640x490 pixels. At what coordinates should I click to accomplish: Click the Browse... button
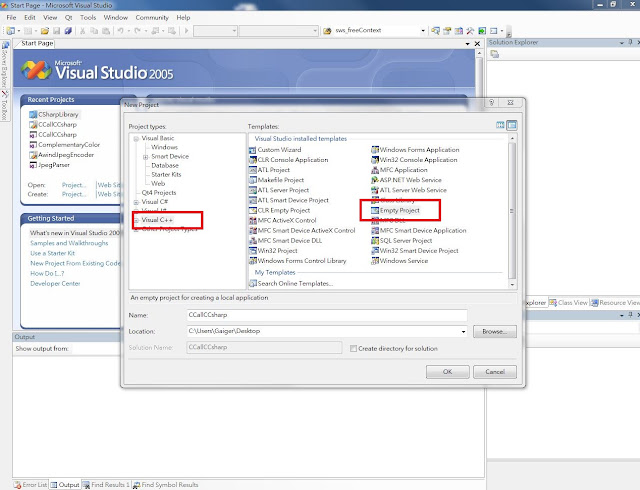tap(495, 332)
